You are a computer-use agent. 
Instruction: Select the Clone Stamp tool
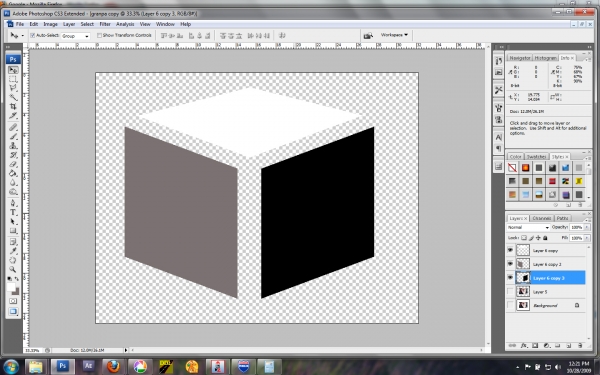(13, 145)
